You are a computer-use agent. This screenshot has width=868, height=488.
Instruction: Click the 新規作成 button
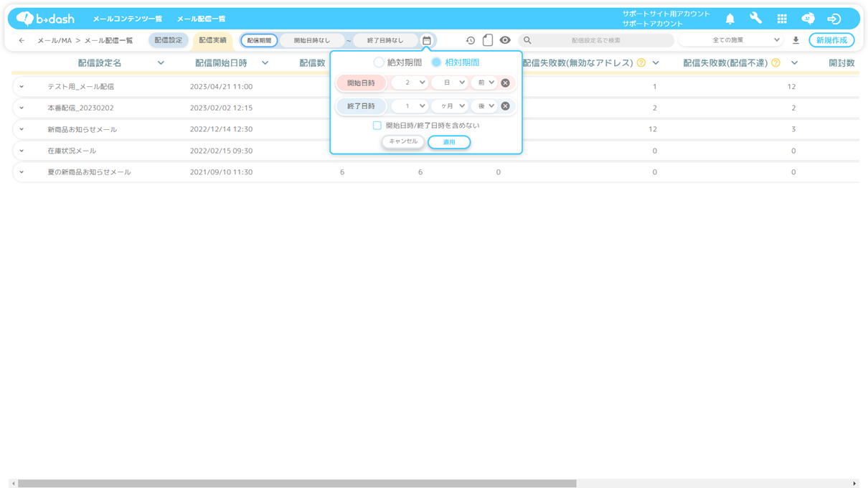tap(831, 40)
